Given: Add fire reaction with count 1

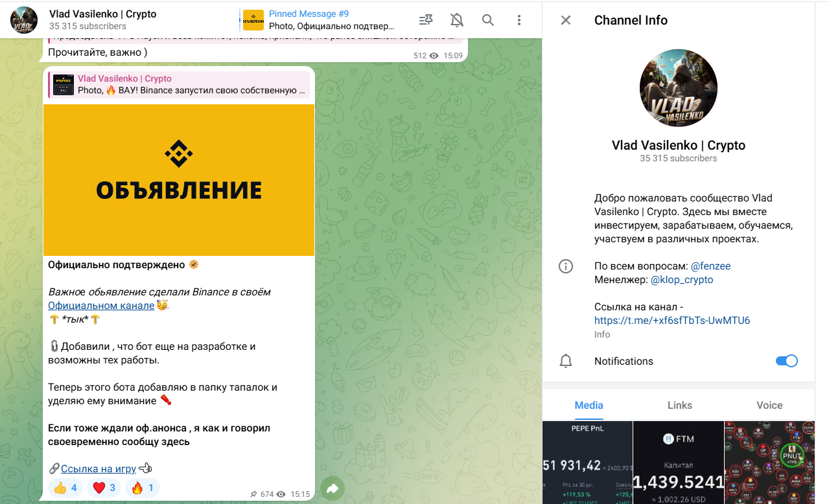Looking at the screenshot, I should pos(142,488).
